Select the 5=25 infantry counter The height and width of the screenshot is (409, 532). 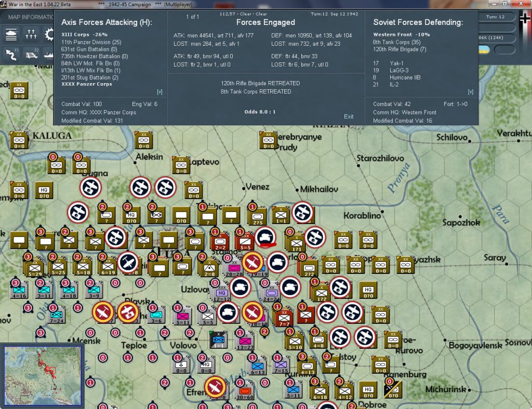58,266
